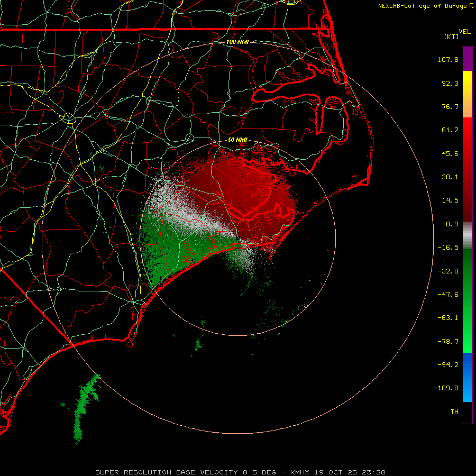The width and height of the screenshot is (476, 476).
Task: Click the VEL legend title
Action: coord(464,32)
